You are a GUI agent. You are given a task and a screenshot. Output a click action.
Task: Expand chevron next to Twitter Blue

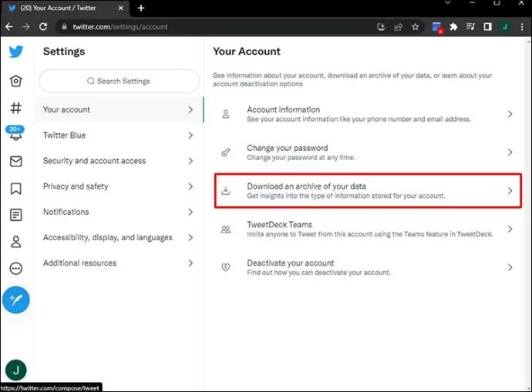[x=190, y=136]
